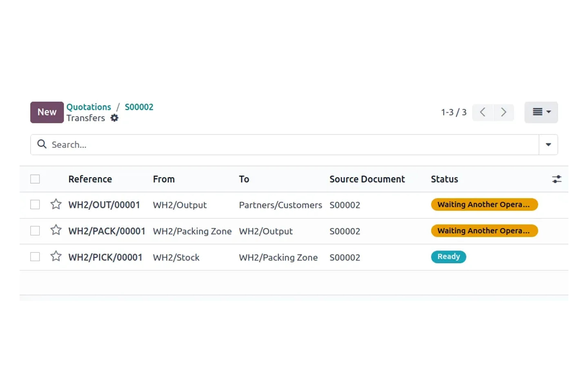
Task: Check the WH2/PACK/00001 row checkbox
Action: [35, 231]
